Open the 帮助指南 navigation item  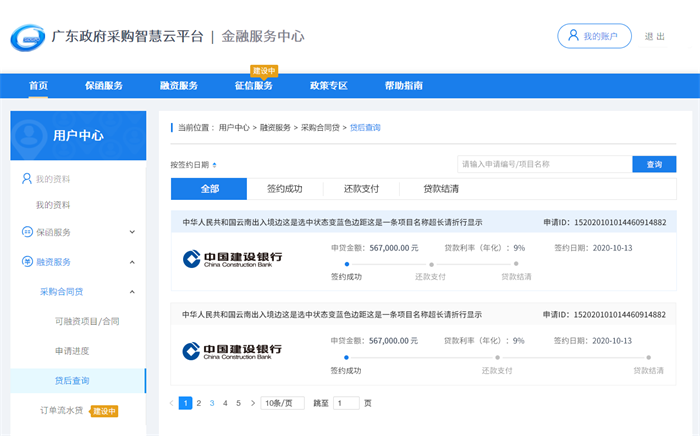click(x=404, y=85)
